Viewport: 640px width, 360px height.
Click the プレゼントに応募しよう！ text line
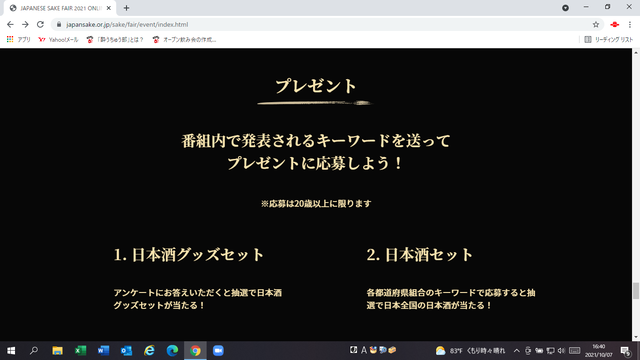tap(316, 163)
